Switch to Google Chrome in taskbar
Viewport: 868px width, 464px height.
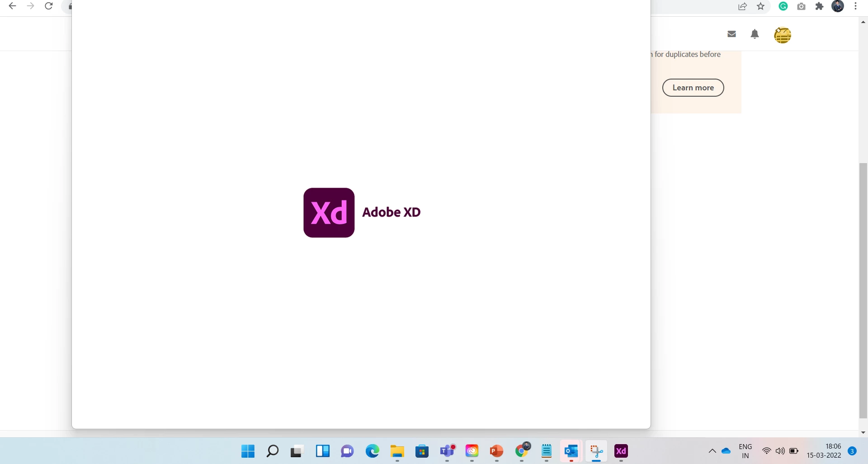pyautogui.click(x=522, y=450)
